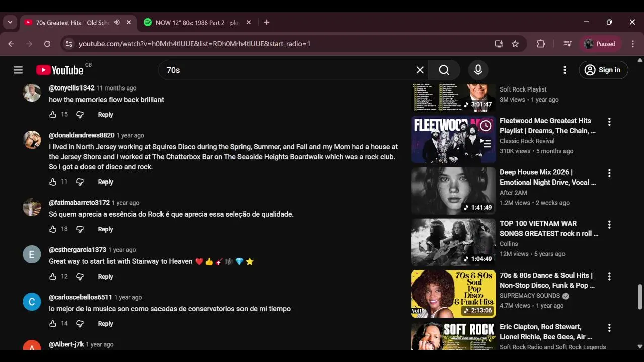Reload the page
This screenshot has width=644, height=362.
47,44
